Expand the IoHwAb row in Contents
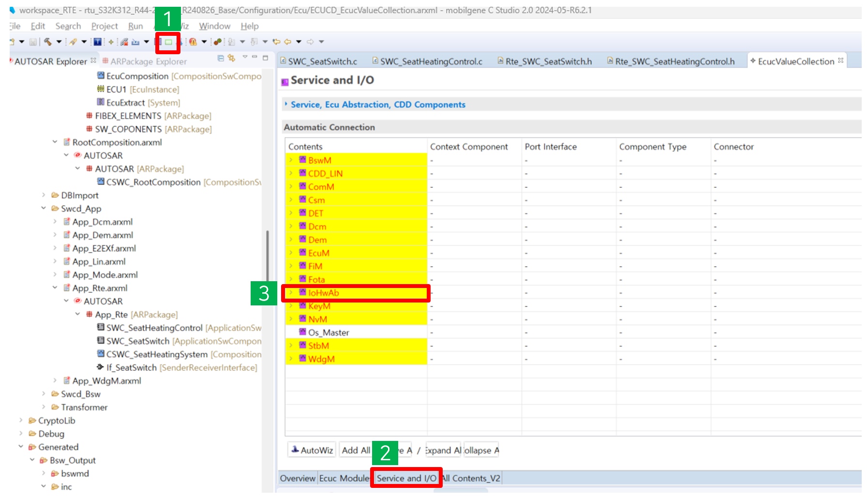This screenshot has height=499, width=868. pos(291,293)
